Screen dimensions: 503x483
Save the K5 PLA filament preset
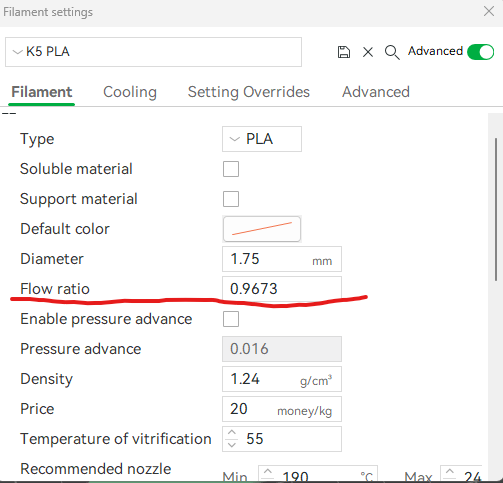pos(344,52)
